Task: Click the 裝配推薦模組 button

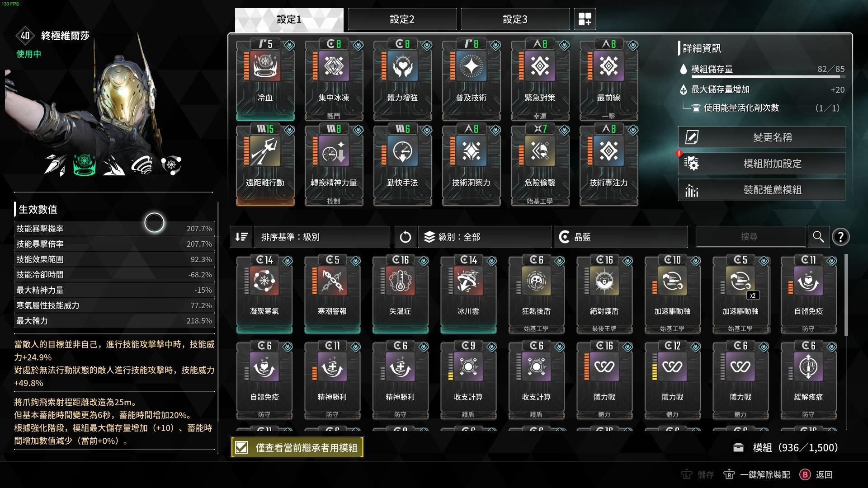Action: pyautogui.click(x=762, y=190)
